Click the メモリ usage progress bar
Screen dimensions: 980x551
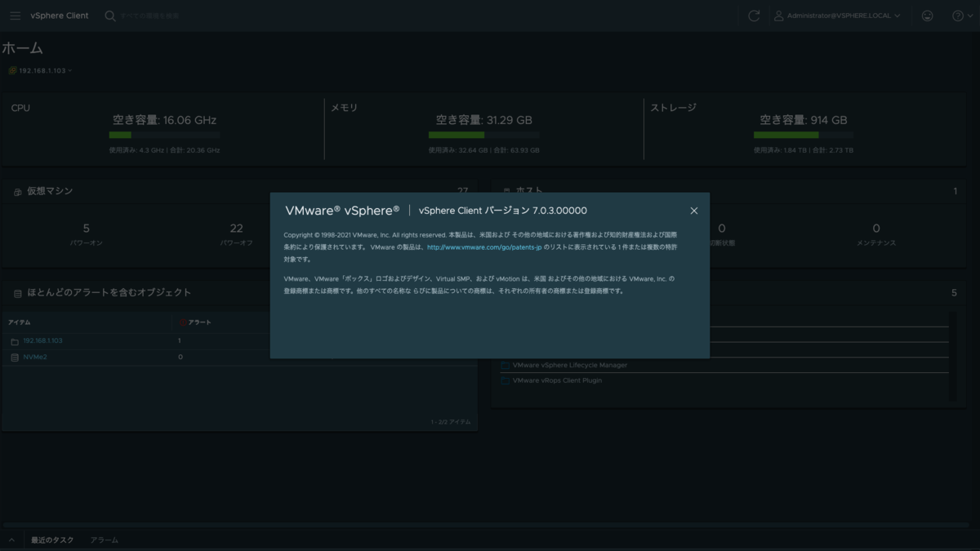483,135
